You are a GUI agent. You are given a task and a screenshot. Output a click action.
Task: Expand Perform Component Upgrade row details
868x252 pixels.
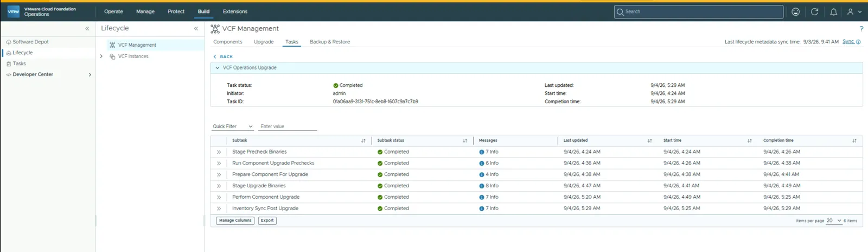click(x=219, y=197)
